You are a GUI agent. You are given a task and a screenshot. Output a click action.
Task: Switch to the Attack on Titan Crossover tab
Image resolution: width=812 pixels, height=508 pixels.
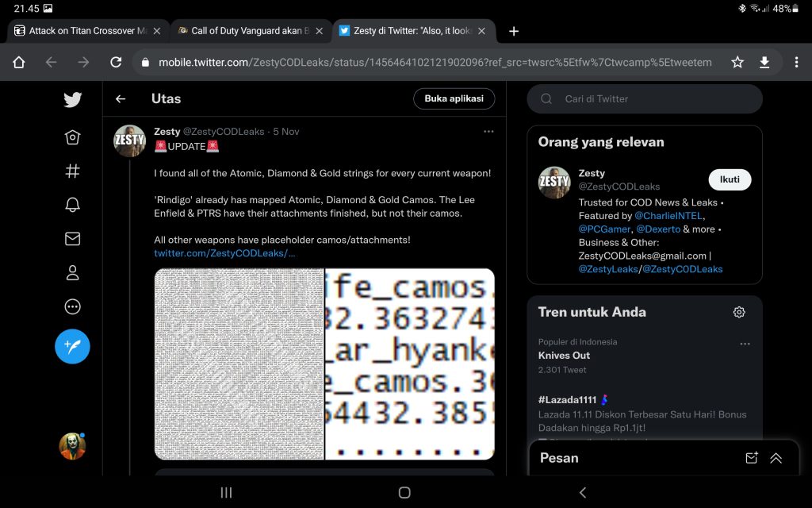(x=88, y=31)
